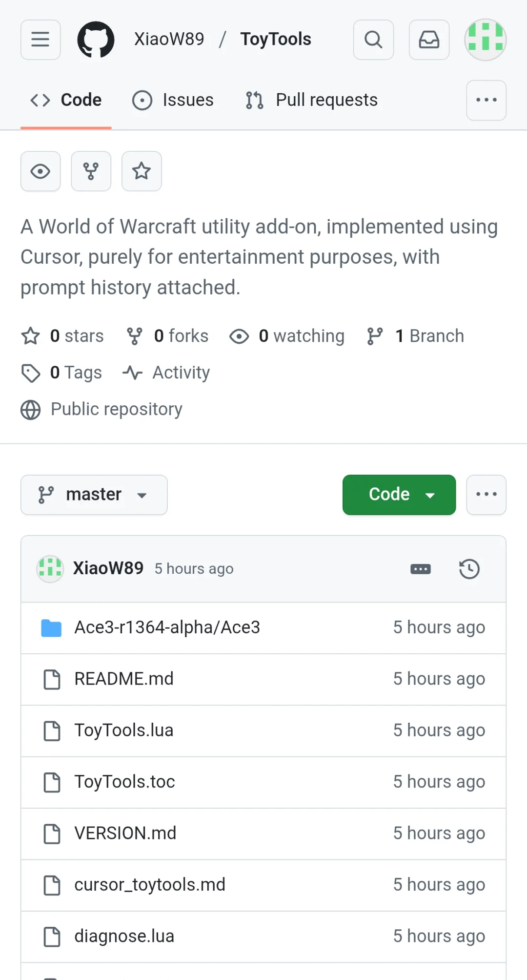Click the user avatar in top bar
Viewport: 527px width, 980px height.
tap(485, 40)
